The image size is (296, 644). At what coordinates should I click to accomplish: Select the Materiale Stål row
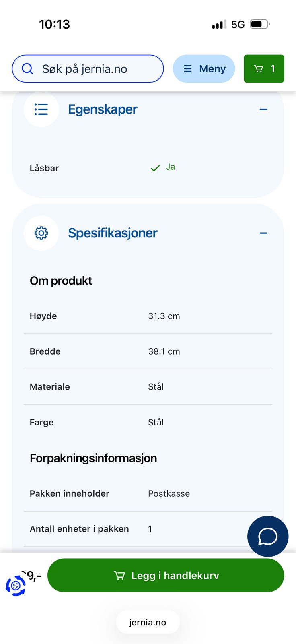[148, 387]
